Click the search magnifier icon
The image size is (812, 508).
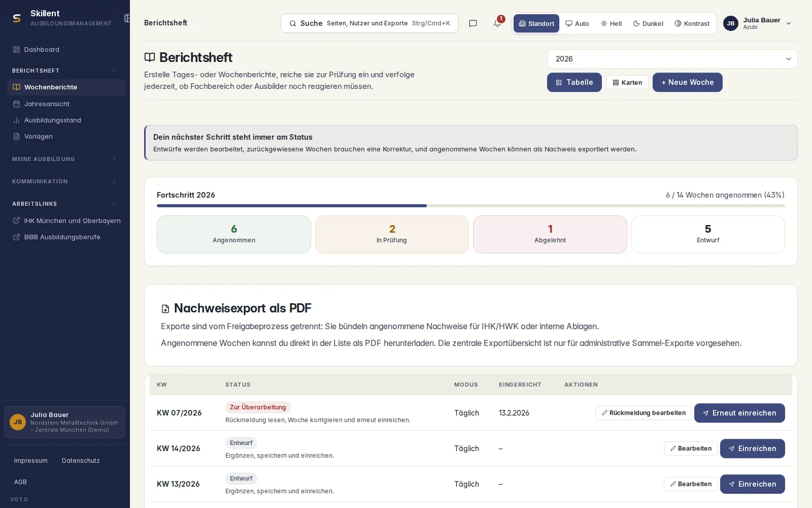click(x=293, y=23)
